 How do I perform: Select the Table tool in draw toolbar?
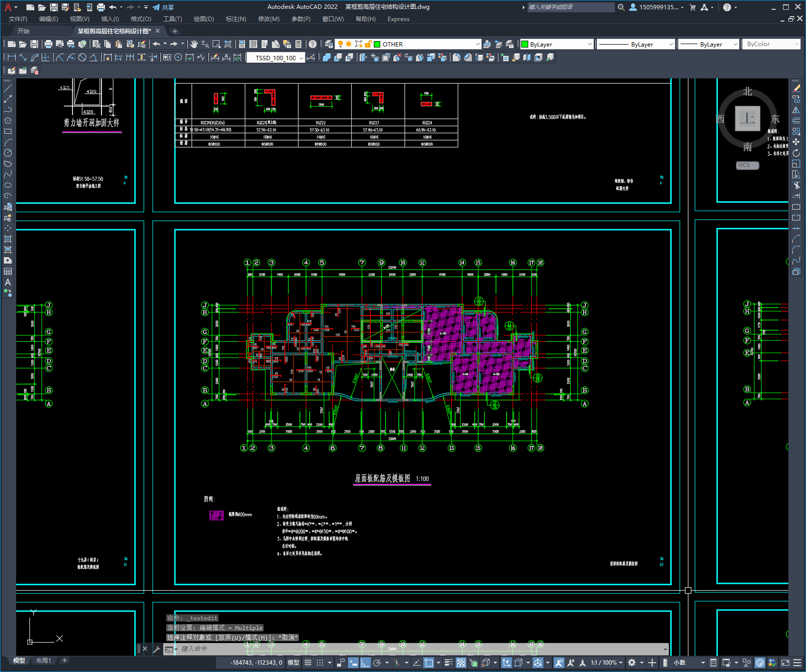click(8, 271)
